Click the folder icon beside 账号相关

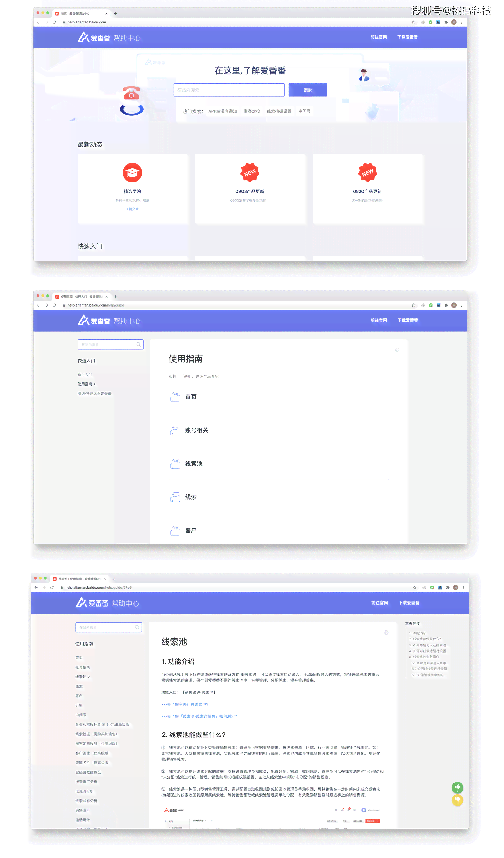pyautogui.click(x=175, y=430)
